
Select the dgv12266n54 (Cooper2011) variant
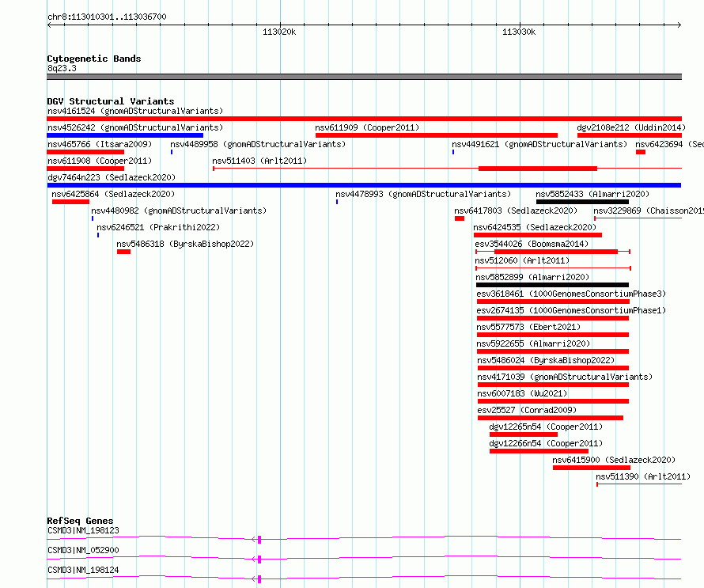tap(546, 443)
